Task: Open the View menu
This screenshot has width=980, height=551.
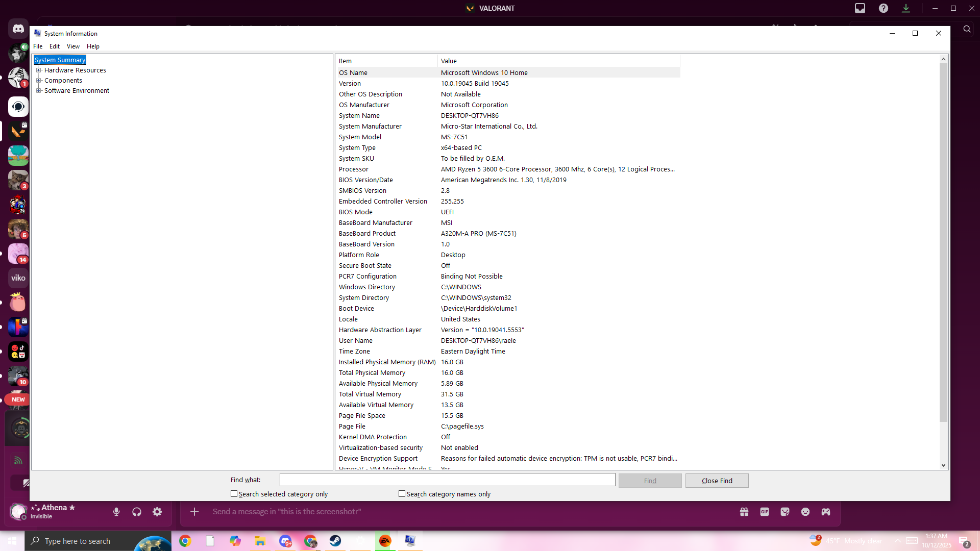Action: 73,46
